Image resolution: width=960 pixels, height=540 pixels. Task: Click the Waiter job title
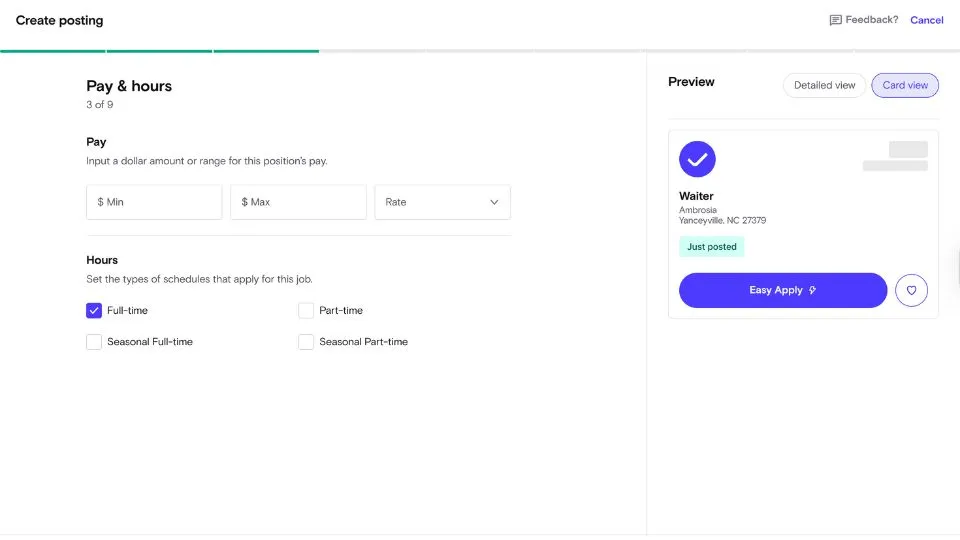pyautogui.click(x=696, y=196)
